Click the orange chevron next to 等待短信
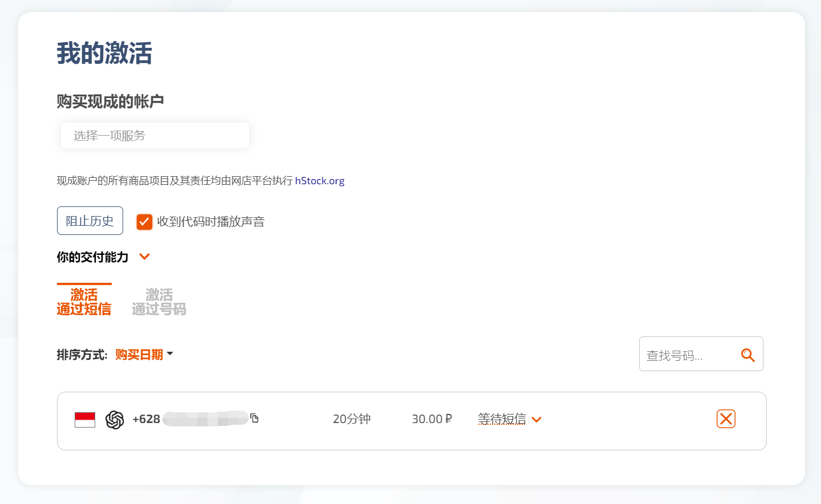 click(x=537, y=420)
